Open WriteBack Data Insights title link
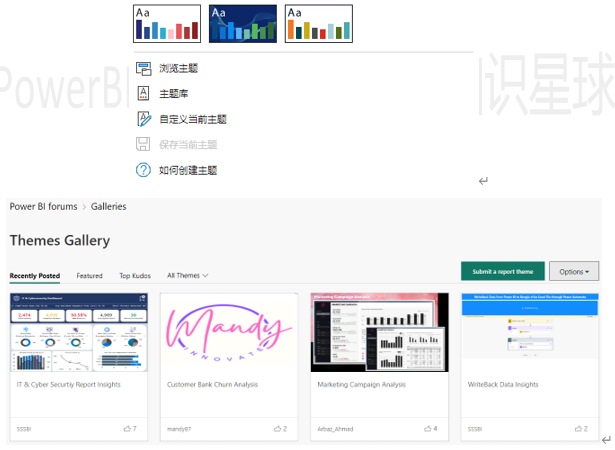The height and width of the screenshot is (450, 615). point(503,384)
